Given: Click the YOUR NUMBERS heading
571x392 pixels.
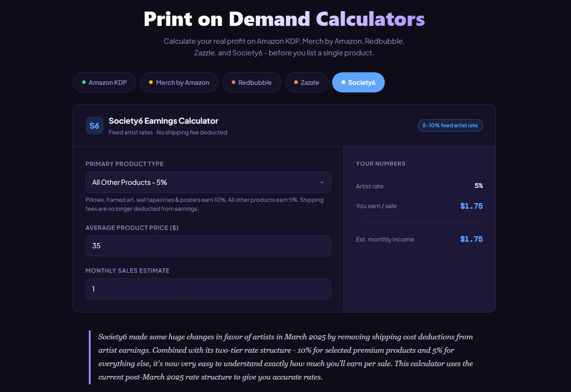Looking at the screenshot, I should click(x=381, y=164).
